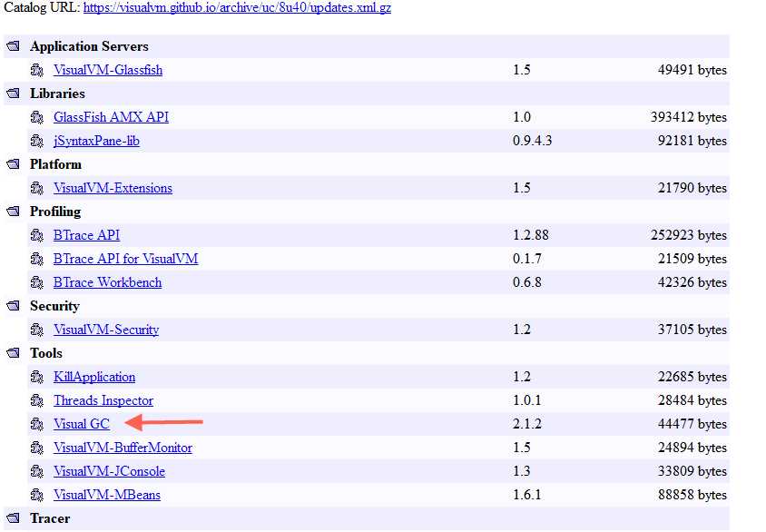The height and width of the screenshot is (532, 766).
Task: Click the plugin icon next to VisualVM-Glassfish
Action: (36, 70)
